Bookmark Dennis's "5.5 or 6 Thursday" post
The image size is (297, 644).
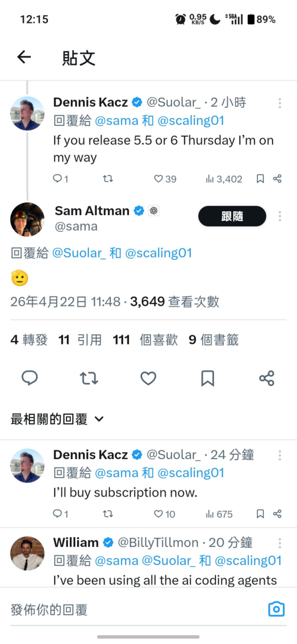click(x=260, y=179)
